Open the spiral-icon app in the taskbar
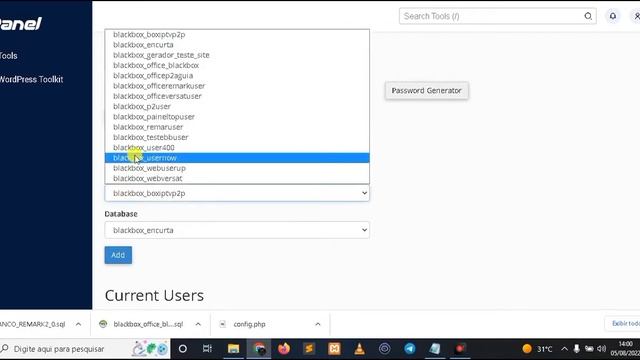640x360 pixels. click(384, 349)
